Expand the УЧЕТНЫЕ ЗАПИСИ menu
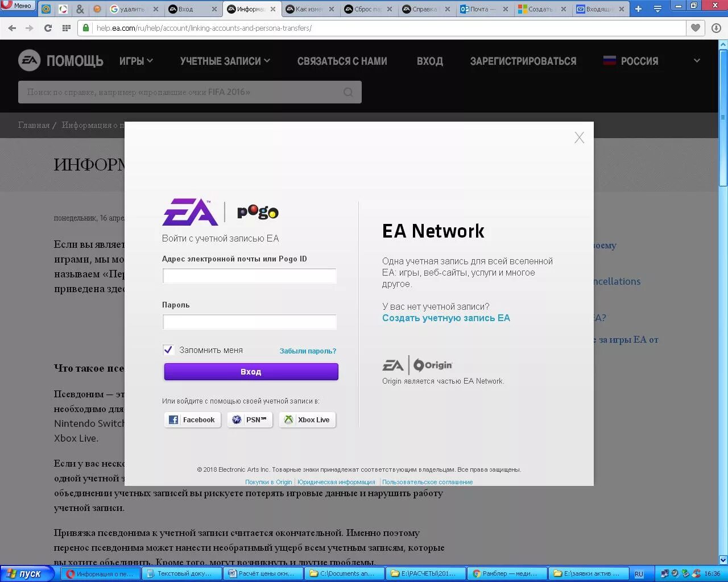The width and height of the screenshot is (728, 582). (x=225, y=61)
